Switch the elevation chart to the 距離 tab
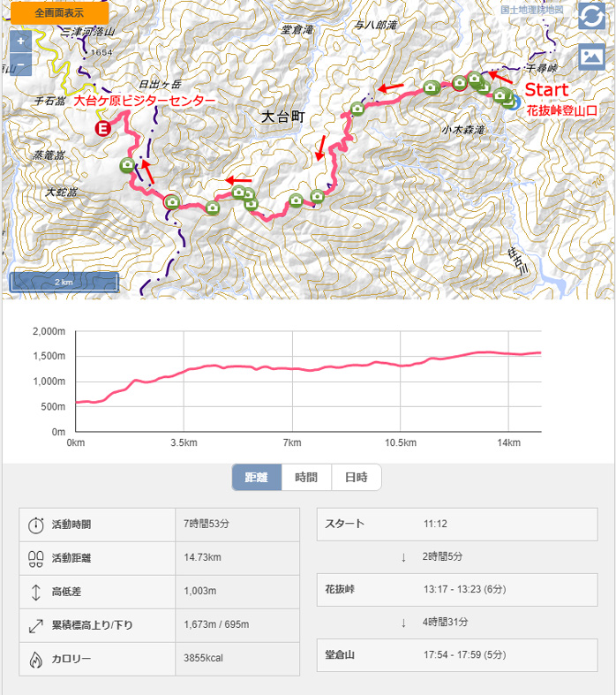This screenshot has width=616, height=695. 257,477
